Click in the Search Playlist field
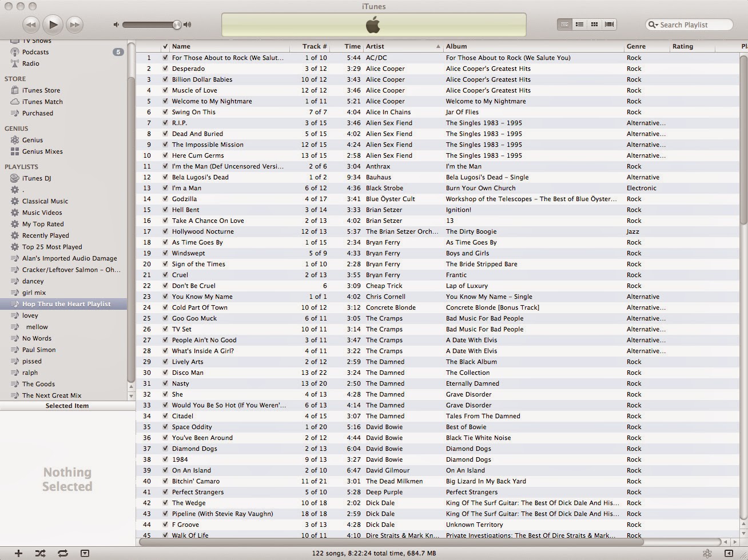Screen dimensions: 748x560 [689, 25]
